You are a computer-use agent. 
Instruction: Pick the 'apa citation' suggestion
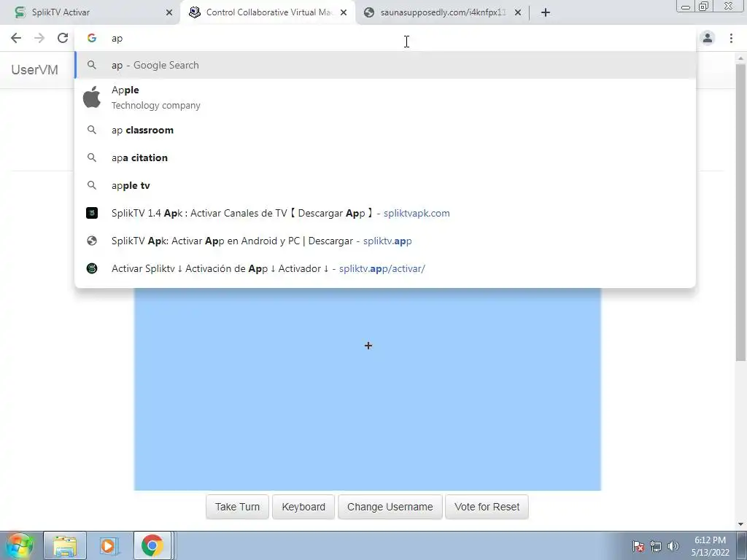pyautogui.click(x=385, y=157)
